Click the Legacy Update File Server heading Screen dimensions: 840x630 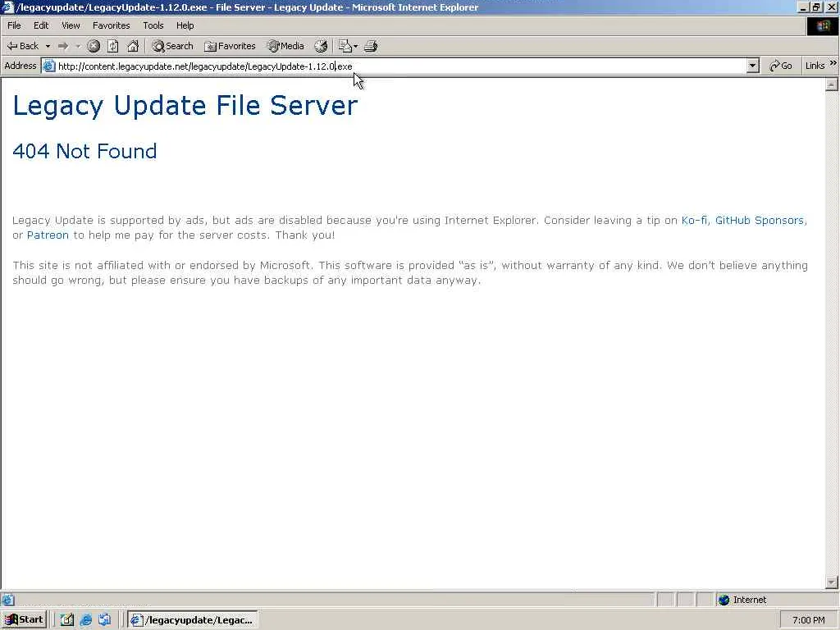(185, 106)
